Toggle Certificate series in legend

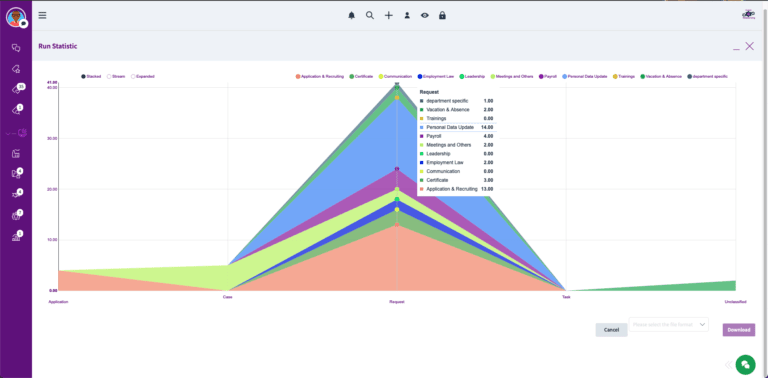[x=361, y=76]
